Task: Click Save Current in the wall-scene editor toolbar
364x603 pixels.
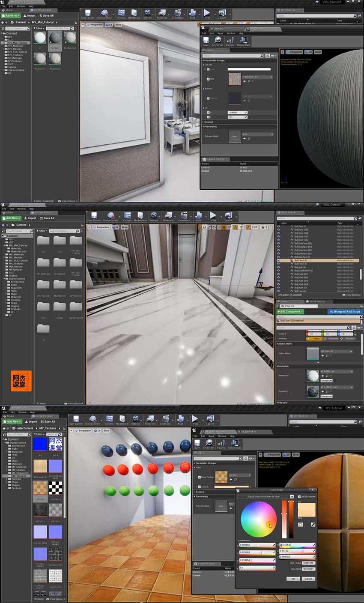Action: pos(87,14)
